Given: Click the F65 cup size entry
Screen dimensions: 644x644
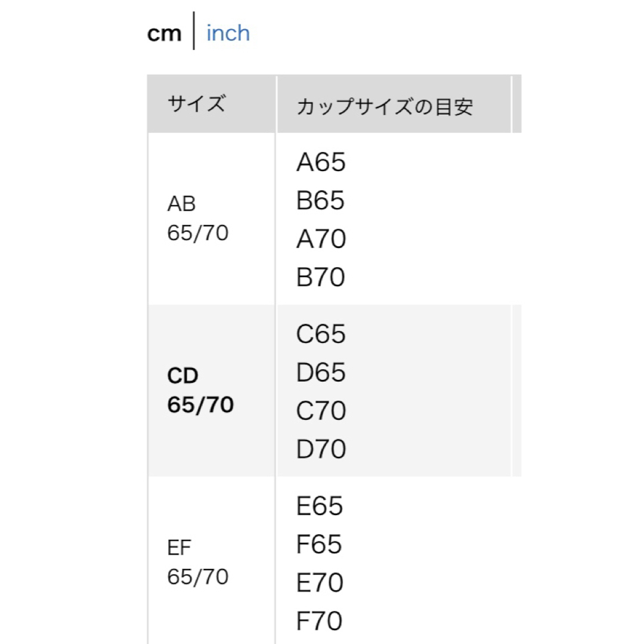Looking at the screenshot, I should [x=319, y=544].
